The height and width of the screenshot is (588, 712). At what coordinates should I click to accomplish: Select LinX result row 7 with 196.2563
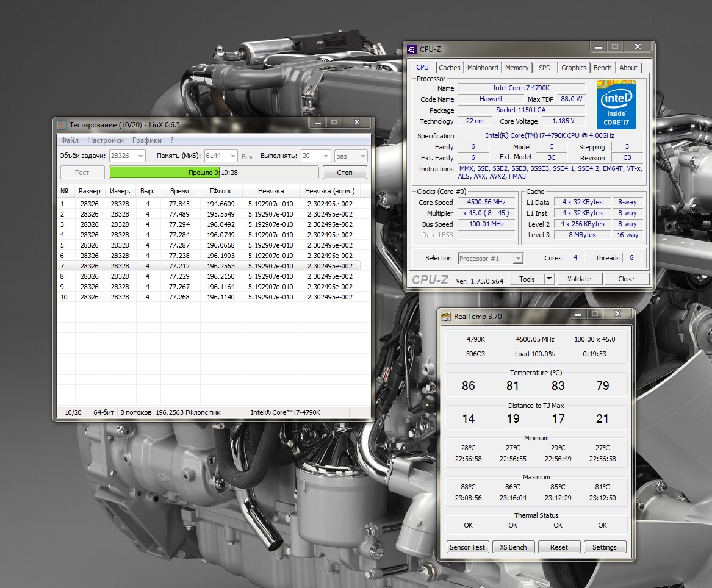[x=209, y=266]
